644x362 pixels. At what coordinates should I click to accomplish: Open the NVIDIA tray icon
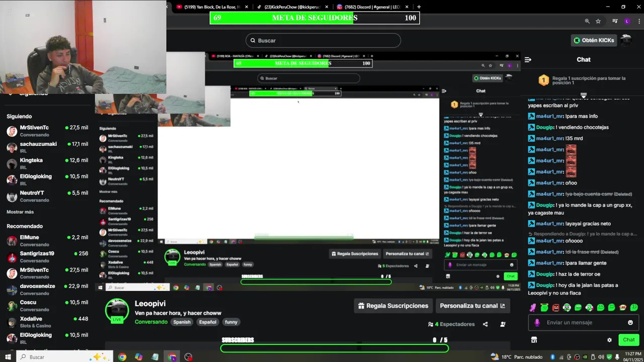(585, 357)
